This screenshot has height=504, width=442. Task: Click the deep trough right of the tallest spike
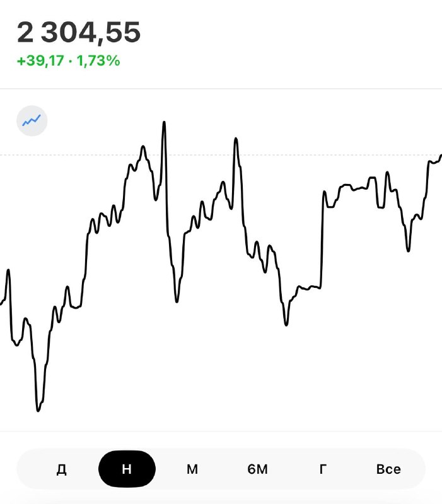tap(177, 301)
